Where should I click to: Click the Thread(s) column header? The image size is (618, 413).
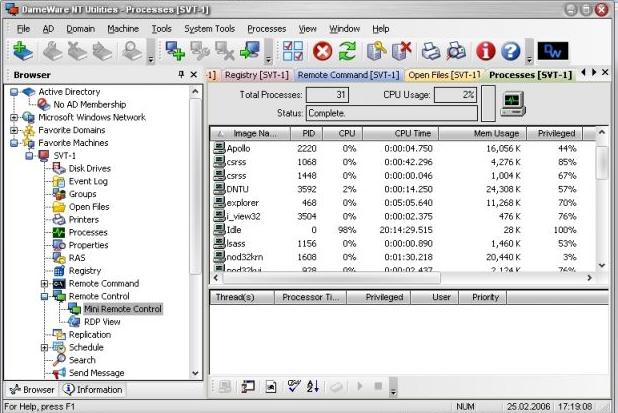242,298
